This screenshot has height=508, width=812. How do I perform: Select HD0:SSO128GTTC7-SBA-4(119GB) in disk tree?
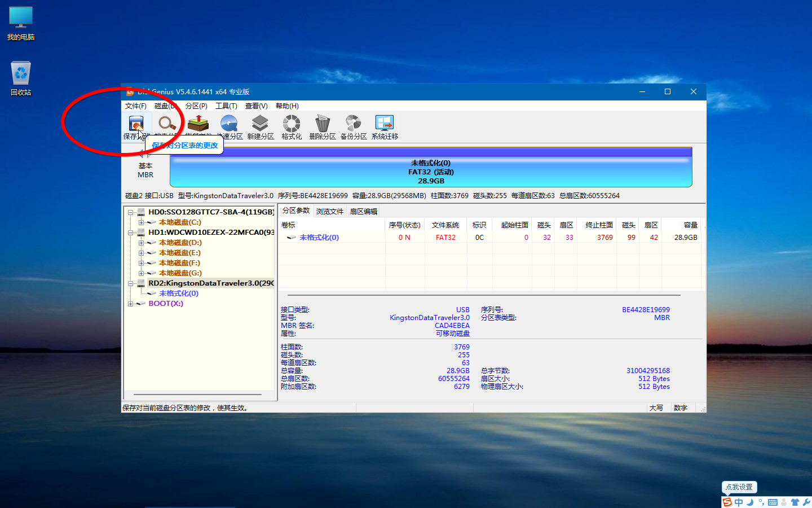pyautogui.click(x=211, y=212)
